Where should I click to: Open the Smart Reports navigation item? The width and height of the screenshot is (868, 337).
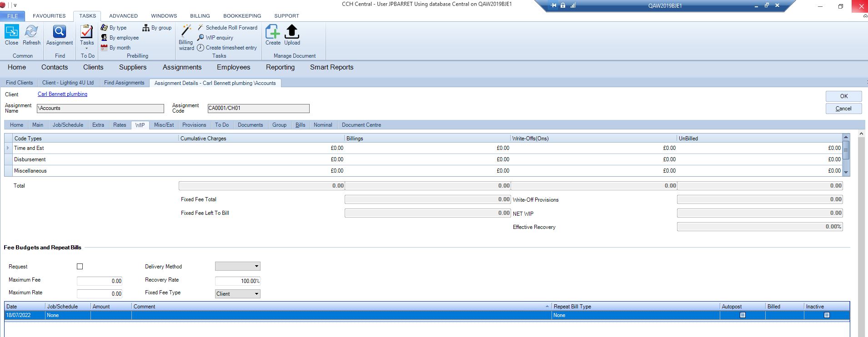coord(331,67)
